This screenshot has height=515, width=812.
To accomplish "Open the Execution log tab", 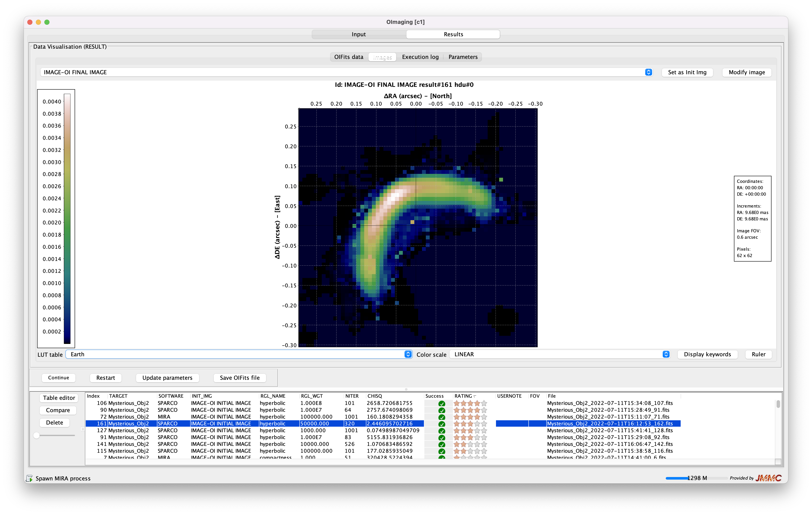I will coord(420,57).
